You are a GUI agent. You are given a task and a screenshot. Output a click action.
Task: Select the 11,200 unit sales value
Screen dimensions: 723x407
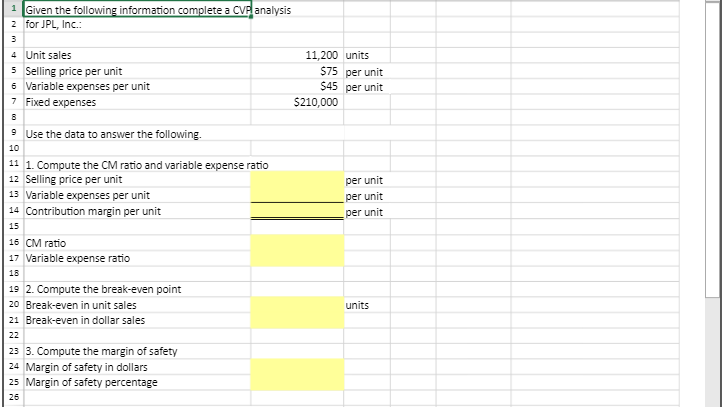[x=297, y=55]
